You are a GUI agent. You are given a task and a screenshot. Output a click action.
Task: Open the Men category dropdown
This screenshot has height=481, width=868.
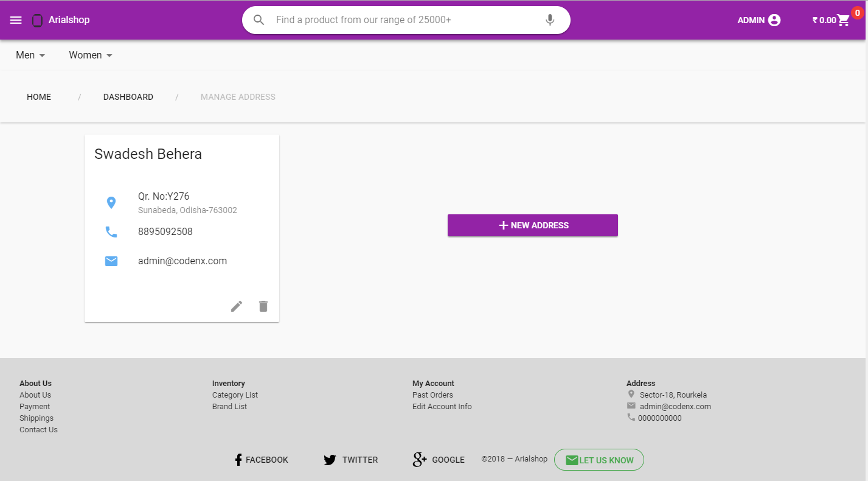click(x=30, y=55)
